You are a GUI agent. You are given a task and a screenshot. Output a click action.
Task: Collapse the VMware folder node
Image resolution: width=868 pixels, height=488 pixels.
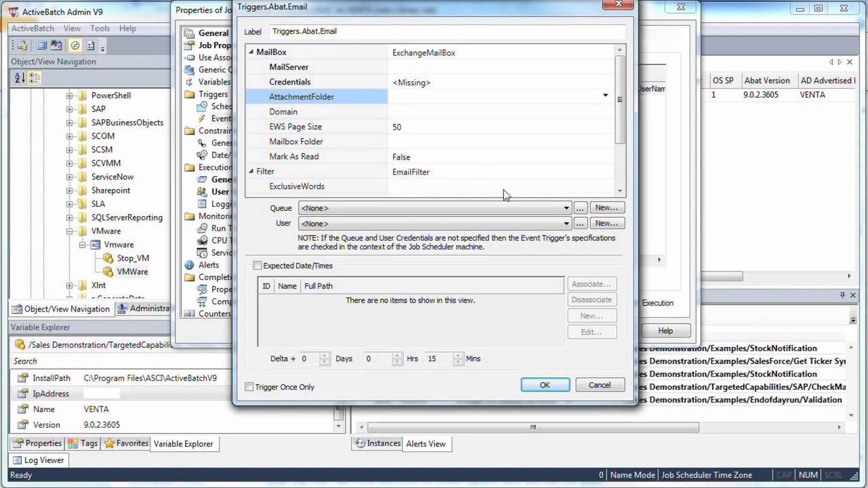click(69, 231)
